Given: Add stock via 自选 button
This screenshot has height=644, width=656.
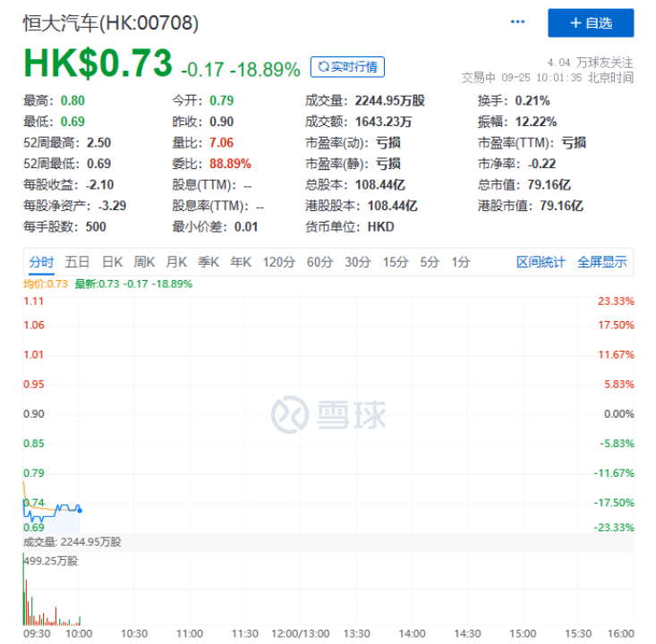Looking at the screenshot, I should pyautogui.click(x=591, y=23).
